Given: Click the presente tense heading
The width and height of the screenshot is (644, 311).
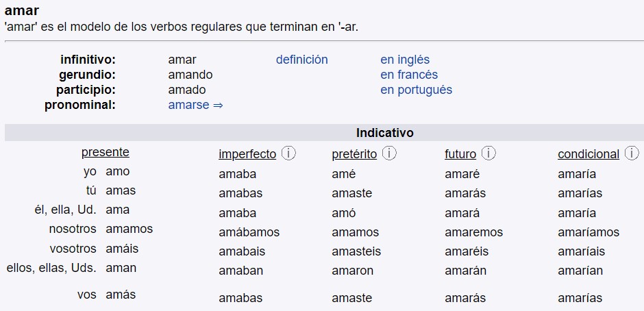Looking at the screenshot, I should pyautogui.click(x=105, y=152).
